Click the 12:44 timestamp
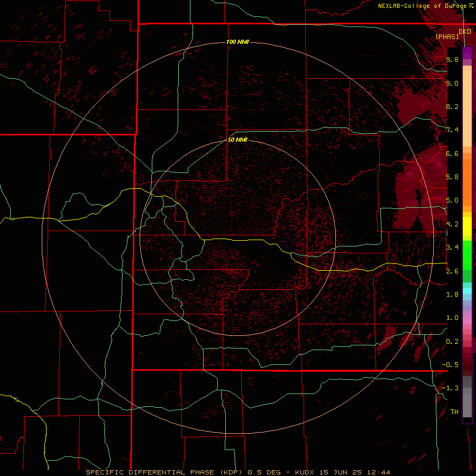476x476 pixels. (378, 472)
